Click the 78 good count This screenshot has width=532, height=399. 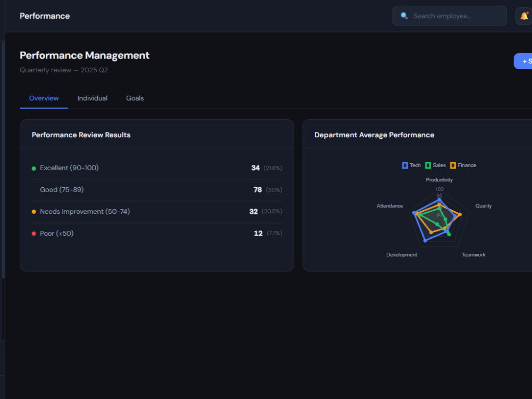[257, 190]
